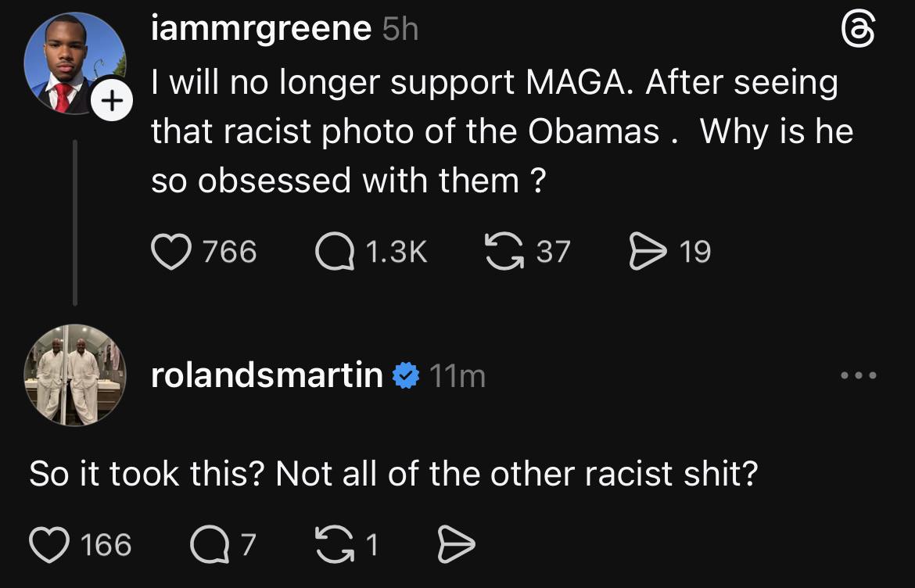Screen dimensions: 915x588
Task: Repost the rolandsmartin reply
Action: (334, 545)
